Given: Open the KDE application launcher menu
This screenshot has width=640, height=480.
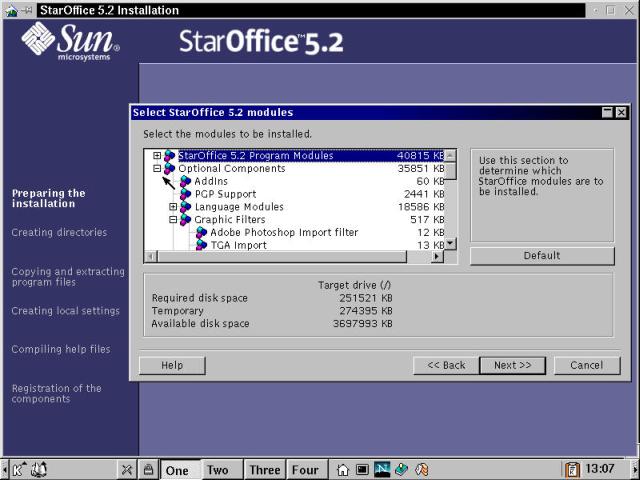Looking at the screenshot, I should pyautogui.click(x=19, y=469).
